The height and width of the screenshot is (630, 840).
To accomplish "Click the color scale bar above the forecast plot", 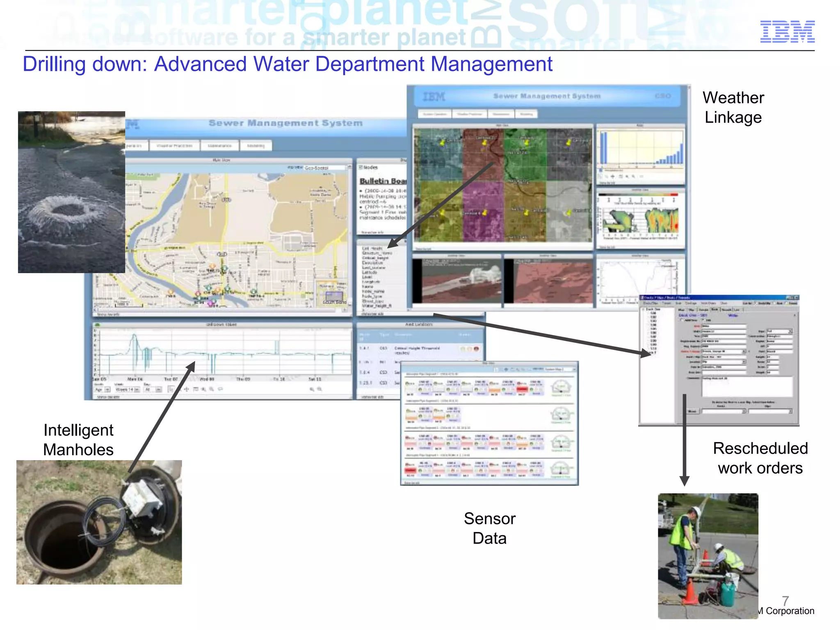I will click(639, 195).
